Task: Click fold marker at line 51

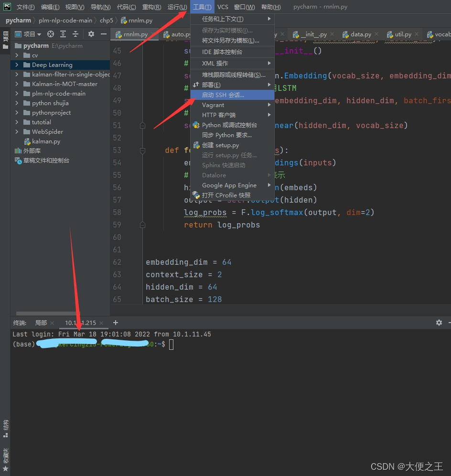Action: (x=142, y=125)
